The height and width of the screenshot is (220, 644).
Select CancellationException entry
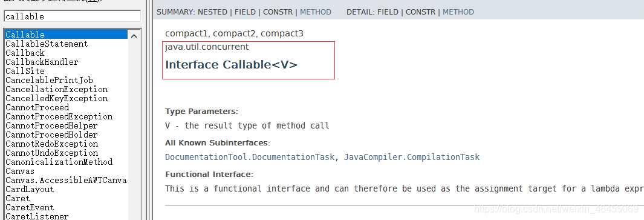(57, 89)
